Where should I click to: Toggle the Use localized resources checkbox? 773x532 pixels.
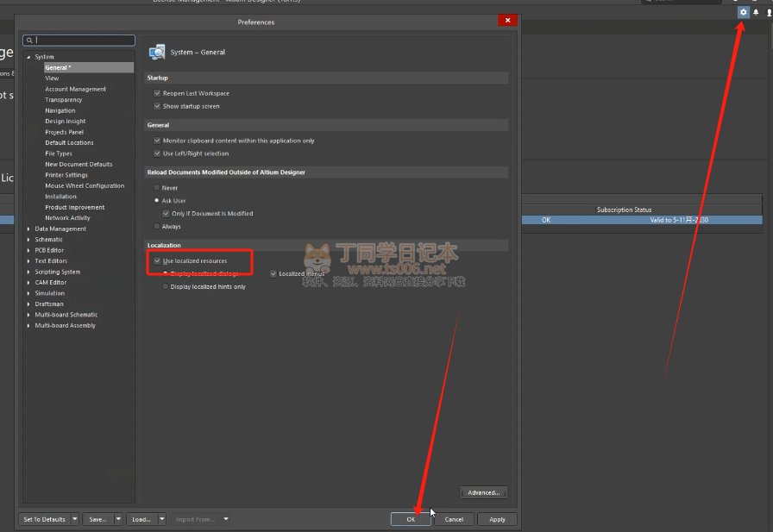point(157,260)
